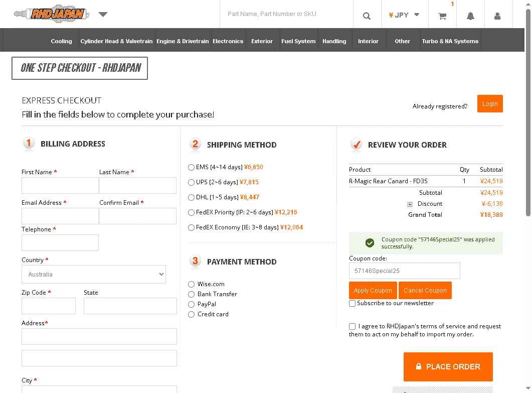The image size is (532, 393).
Task: Click the Zip Code field
Action: 49,306
